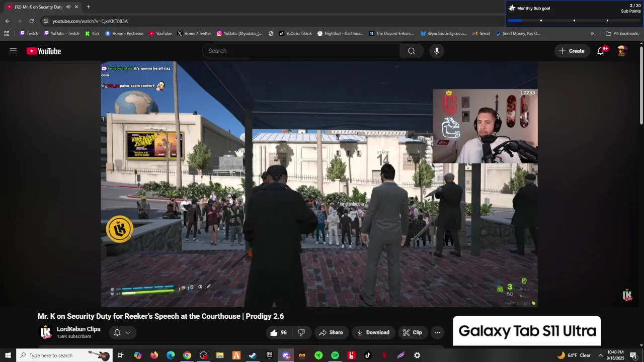Screen dimensions: 644x362
Task: Open the Nightbot Dashboard bookmark
Action: (x=340, y=34)
